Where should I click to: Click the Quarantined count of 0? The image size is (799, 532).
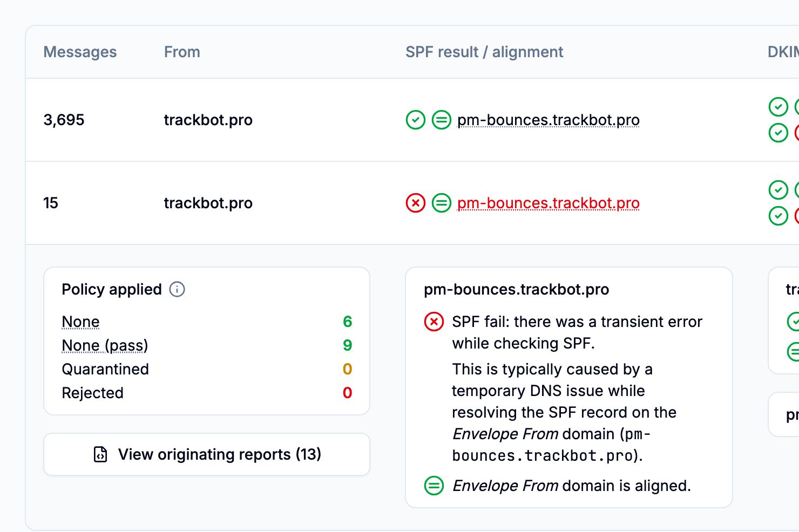347,369
